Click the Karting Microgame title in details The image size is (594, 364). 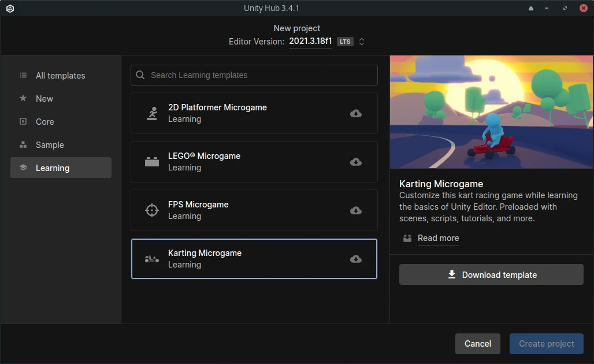[441, 184]
